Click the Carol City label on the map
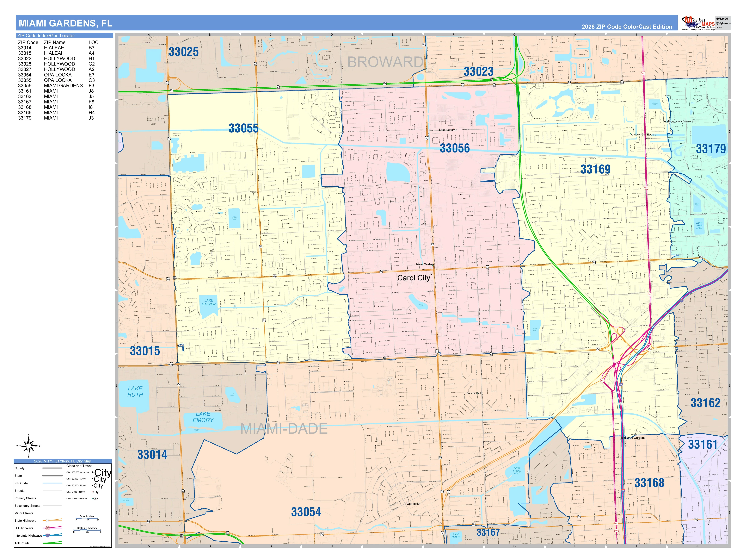The width and height of the screenshot is (743, 560). tap(413, 278)
